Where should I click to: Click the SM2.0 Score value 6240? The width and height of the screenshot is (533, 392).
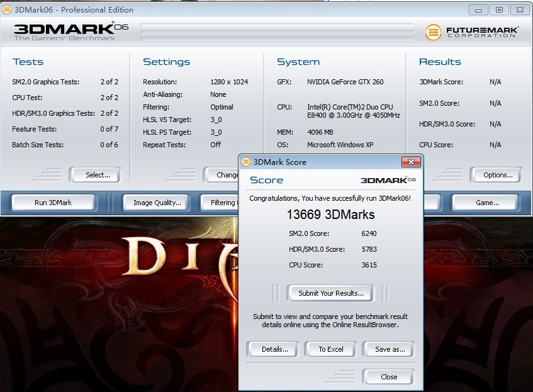[369, 233]
